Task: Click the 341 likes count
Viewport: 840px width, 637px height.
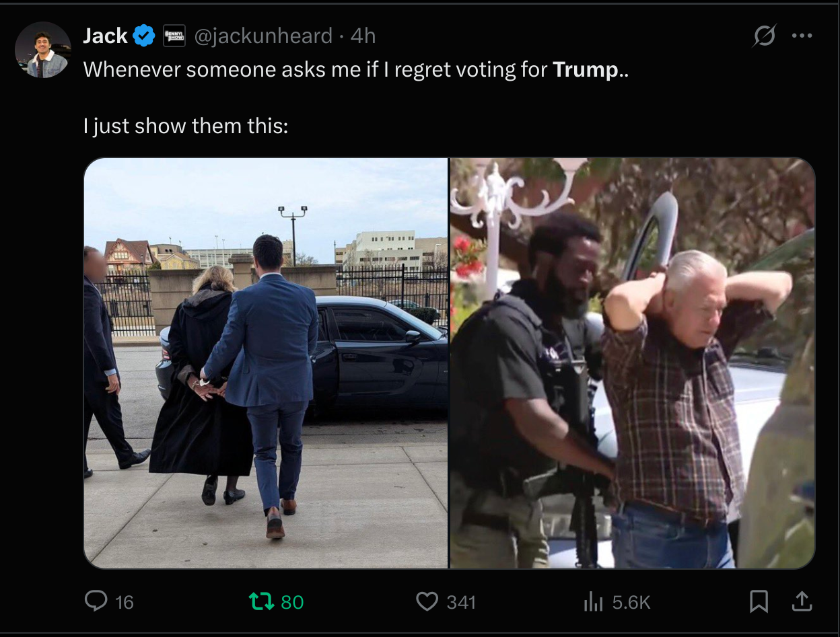Action: [x=461, y=601]
